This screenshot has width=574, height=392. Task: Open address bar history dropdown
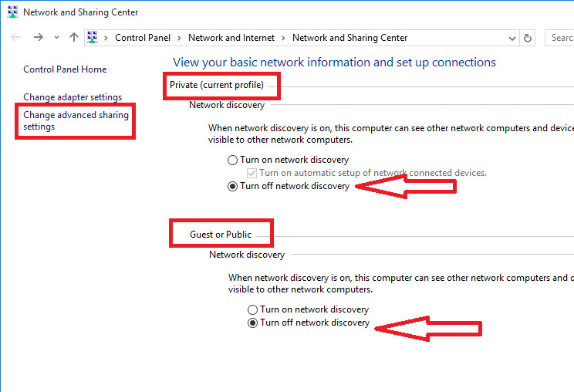pos(512,38)
